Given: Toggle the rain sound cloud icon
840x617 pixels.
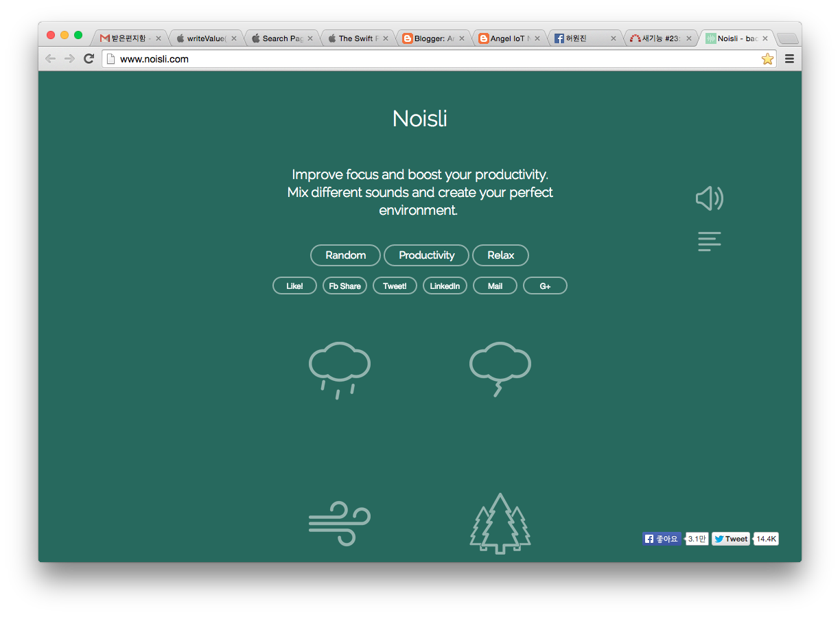Looking at the screenshot, I should (x=340, y=370).
